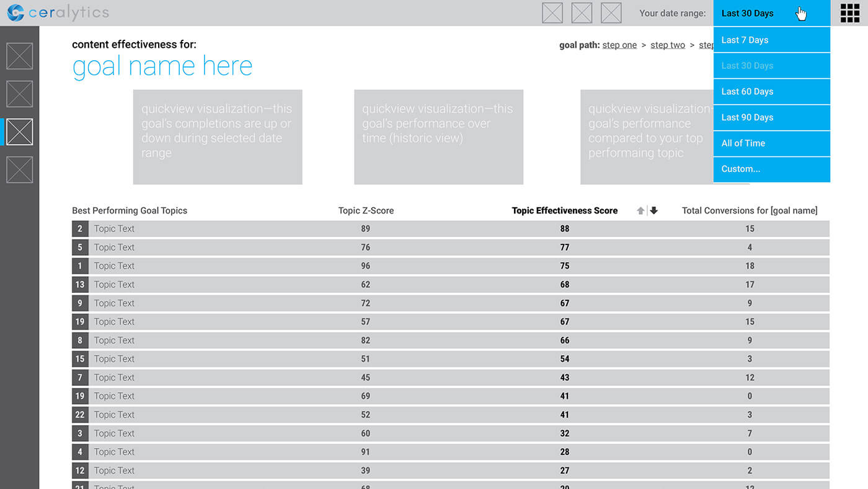The width and height of the screenshot is (868, 489).
Task: Open the step one goal path link
Action: (619, 45)
